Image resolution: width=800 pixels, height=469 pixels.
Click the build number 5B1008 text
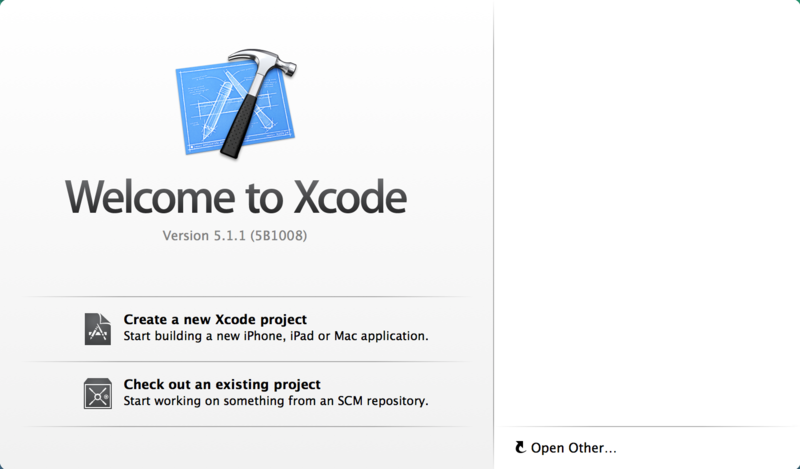(x=280, y=235)
